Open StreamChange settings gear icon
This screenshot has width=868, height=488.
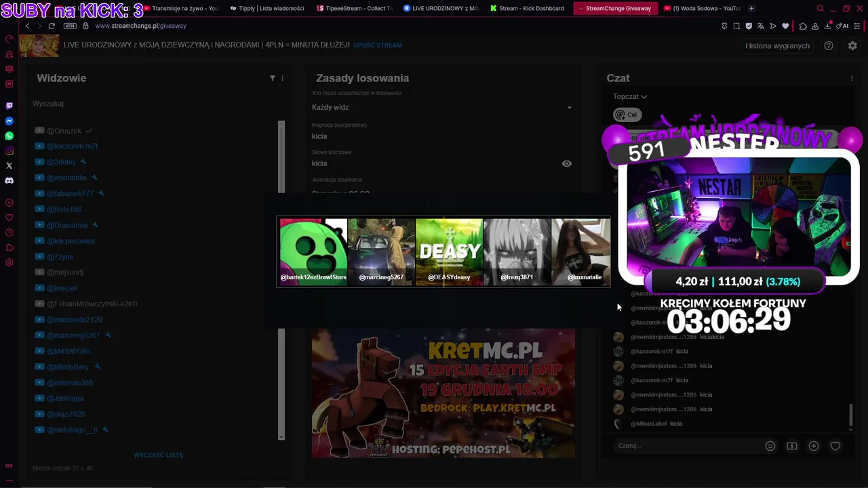852,45
